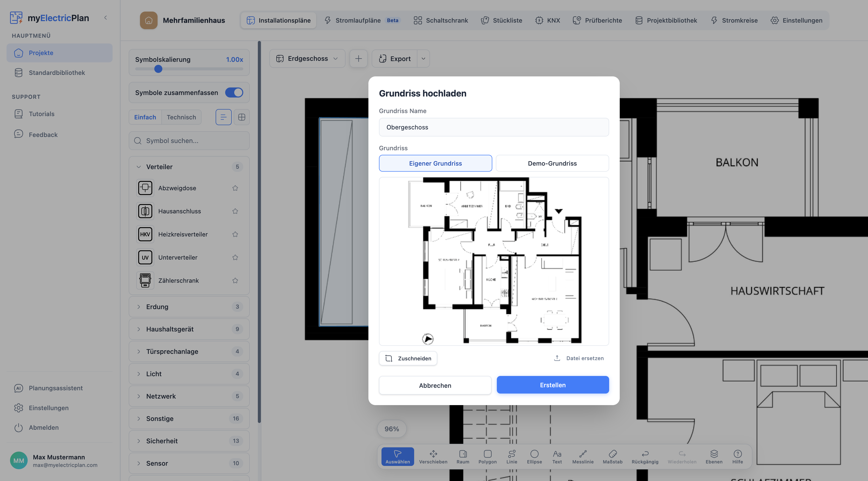Choose the Raum drawing tool
868x481 pixels.
point(463,457)
